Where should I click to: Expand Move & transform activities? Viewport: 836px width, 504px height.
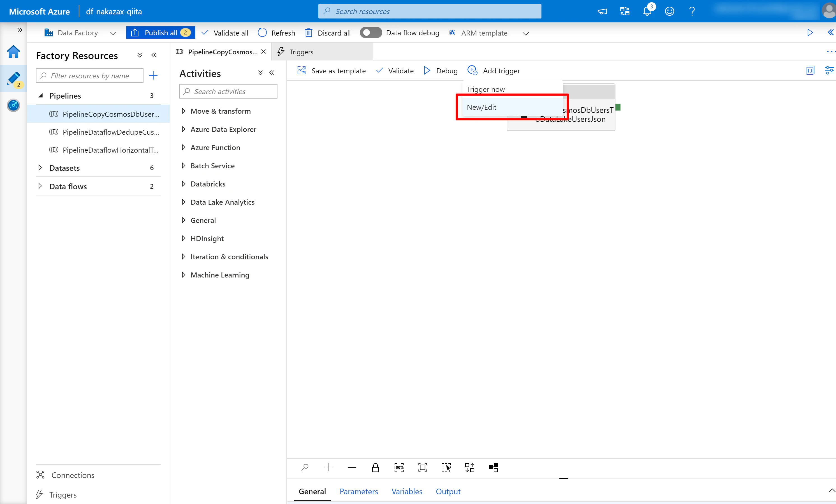(184, 111)
